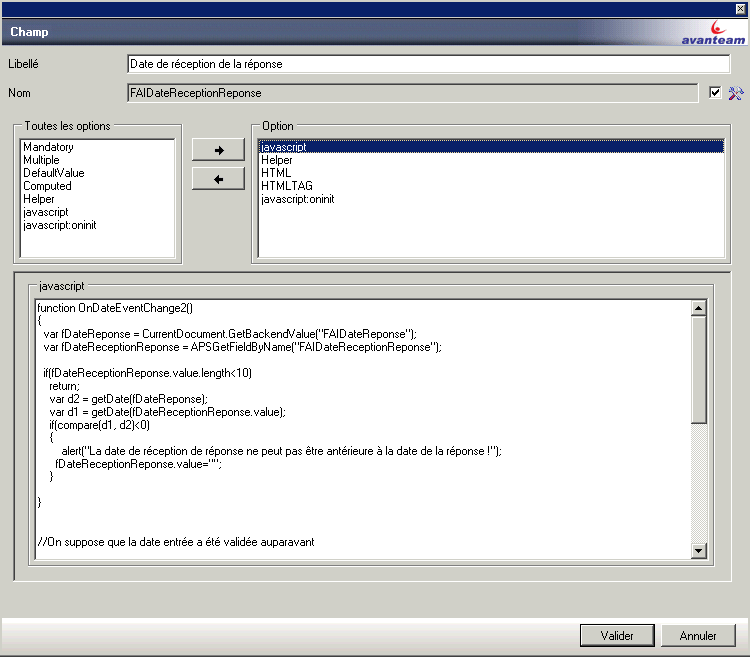
Task: Select HTML in the Option list
Action: (276, 173)
